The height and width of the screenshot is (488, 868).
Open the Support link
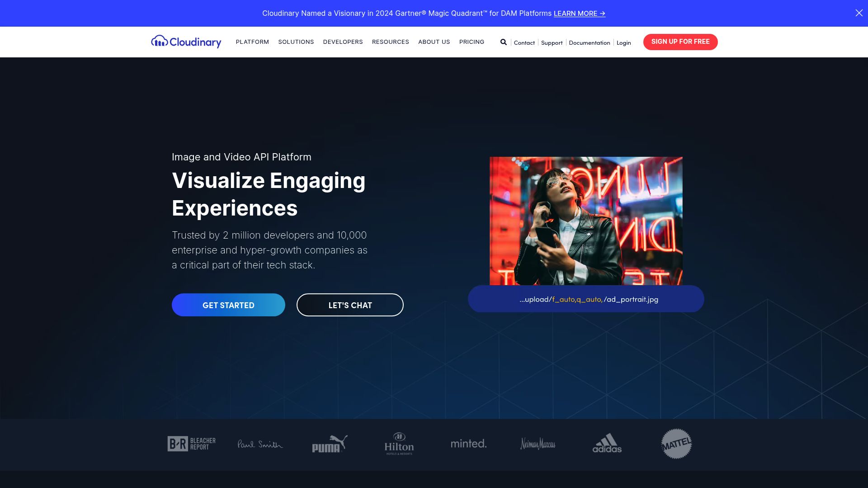pyautogui.click(x=552, y=42)
